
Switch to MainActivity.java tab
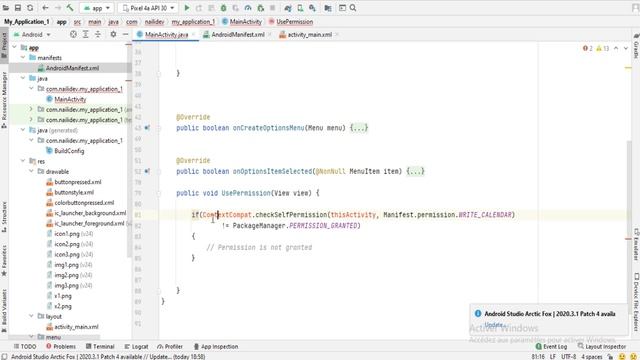click(x=167, y=35)
